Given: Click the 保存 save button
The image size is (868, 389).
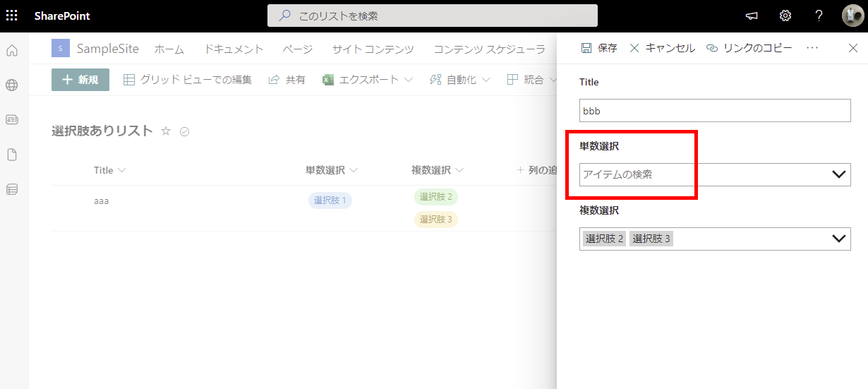Looking at the screenshot, I should click(599, 48).
